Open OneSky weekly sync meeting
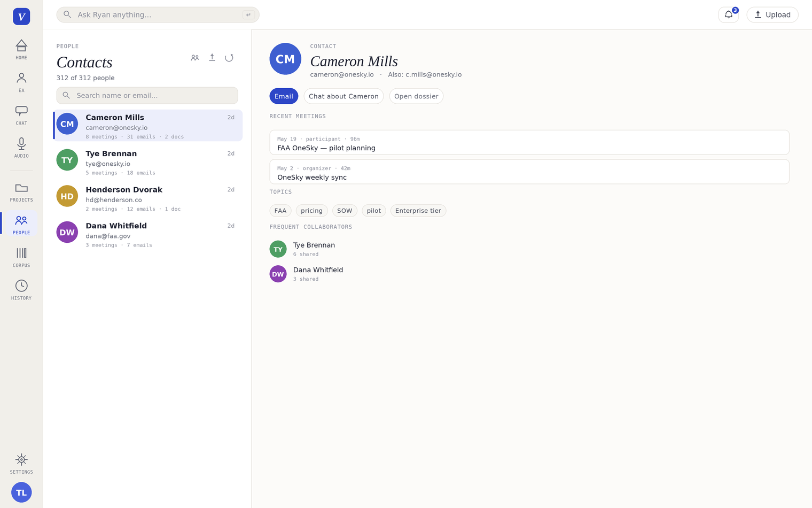The width and height of the screenshot is (812, 508). coord(529,172)
